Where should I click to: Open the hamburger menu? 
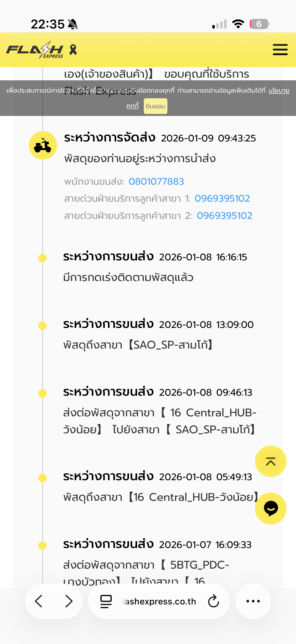[x=280, y=50]
